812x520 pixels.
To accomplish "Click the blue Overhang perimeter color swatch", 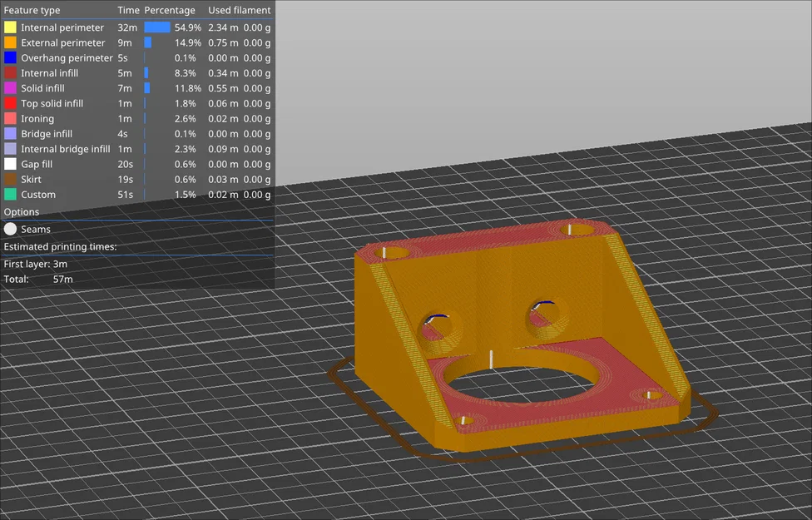I will [x=10, y=57].
